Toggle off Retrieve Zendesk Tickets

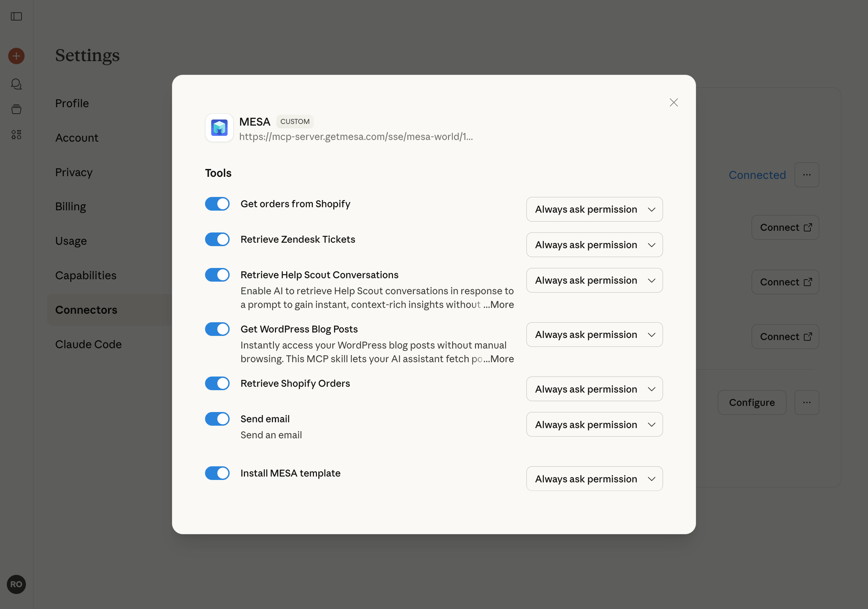[217, 239]
